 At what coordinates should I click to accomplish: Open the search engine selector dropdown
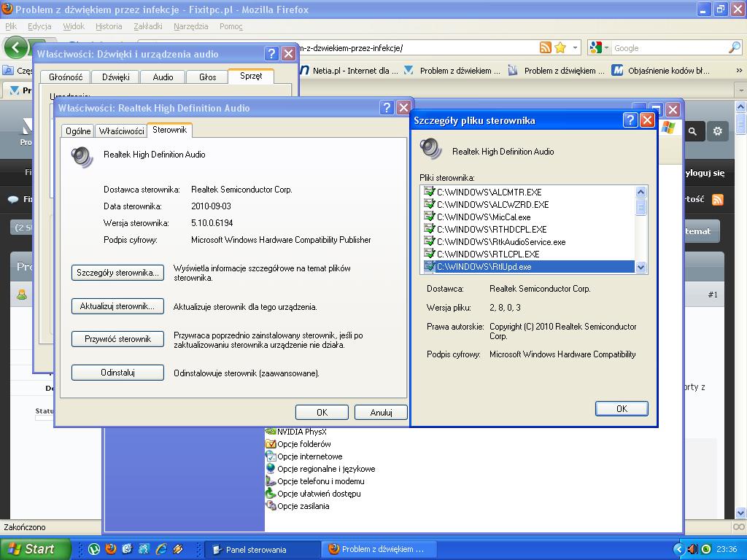coord(599,47)
